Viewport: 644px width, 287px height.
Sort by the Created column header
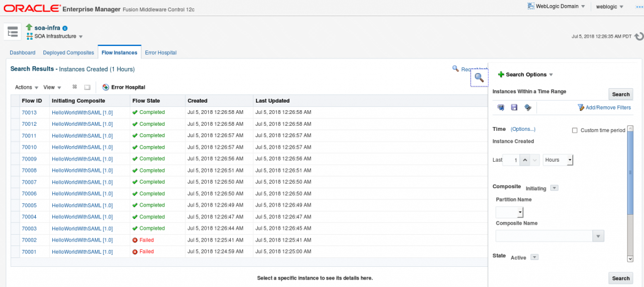pos(219,100)
